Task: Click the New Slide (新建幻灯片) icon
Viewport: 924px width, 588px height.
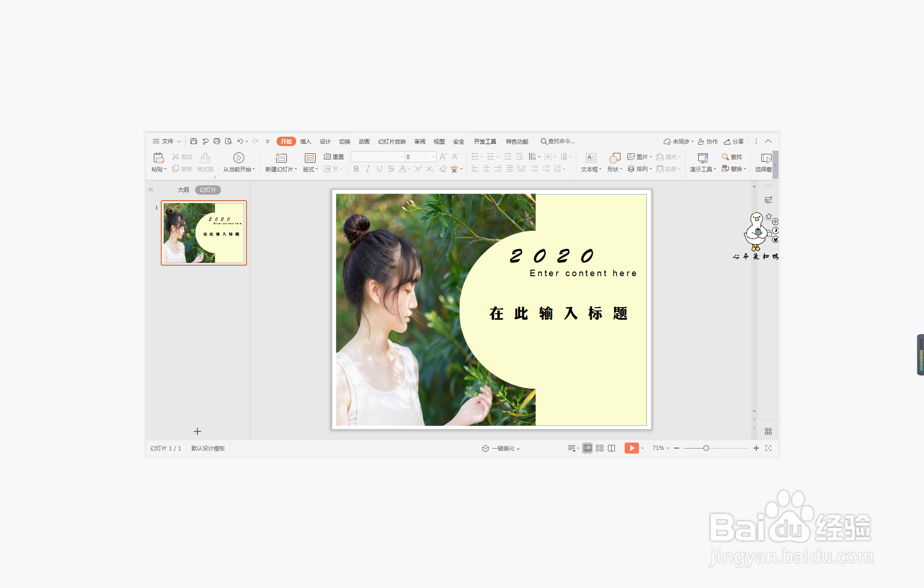Action: 281,158
